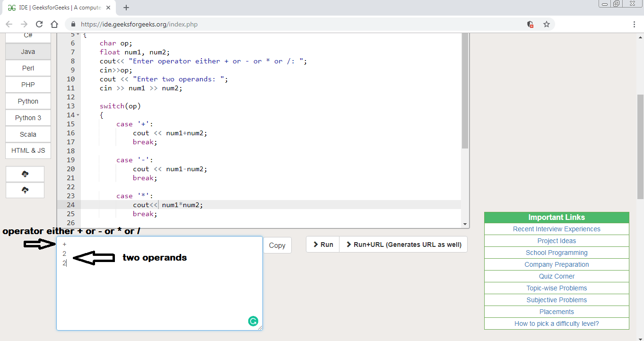Image resolution: width=644 pixels, height=341 pixels.
Task: Click the cloud download icon button
Action: 25,174
